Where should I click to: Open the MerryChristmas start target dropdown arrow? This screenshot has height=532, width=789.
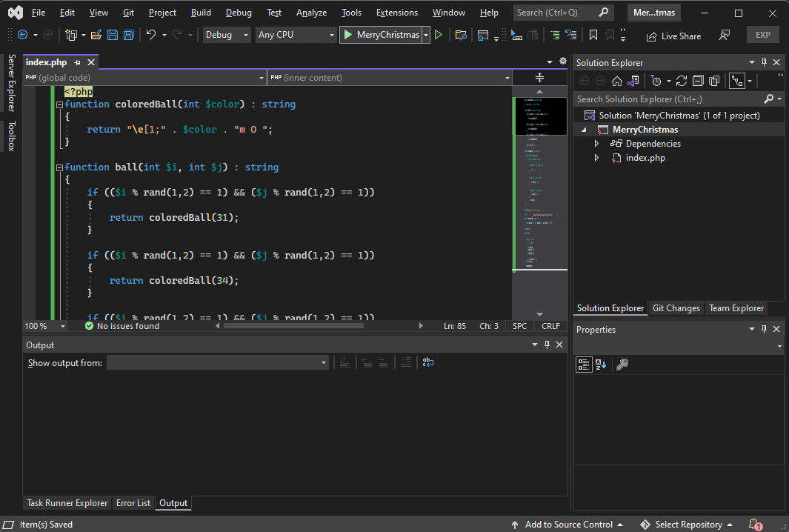[x=426, y=35]
